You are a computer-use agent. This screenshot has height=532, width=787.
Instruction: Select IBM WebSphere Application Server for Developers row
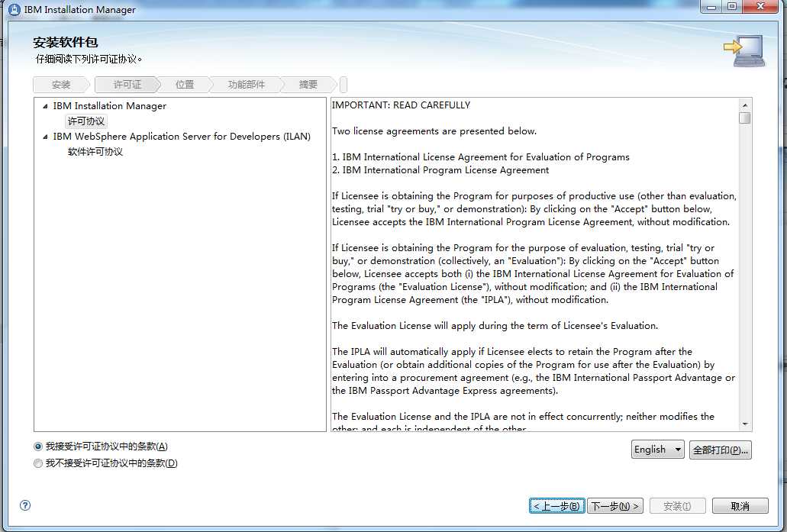tap(182, 137)
